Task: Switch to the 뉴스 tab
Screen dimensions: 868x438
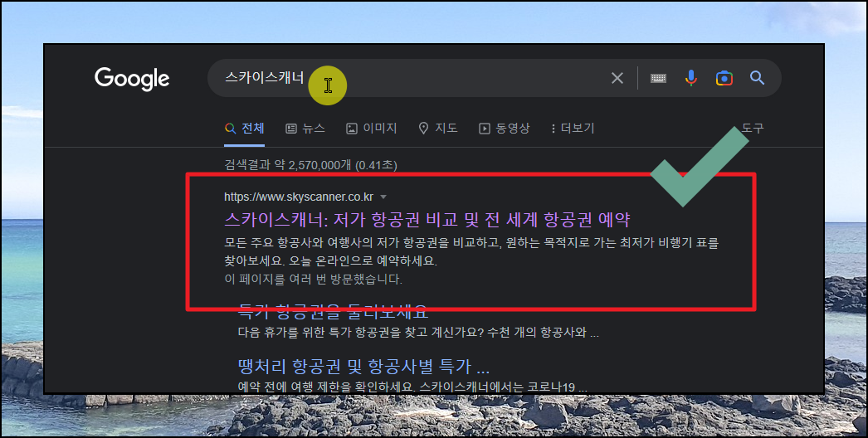Action: coord(305,129)
